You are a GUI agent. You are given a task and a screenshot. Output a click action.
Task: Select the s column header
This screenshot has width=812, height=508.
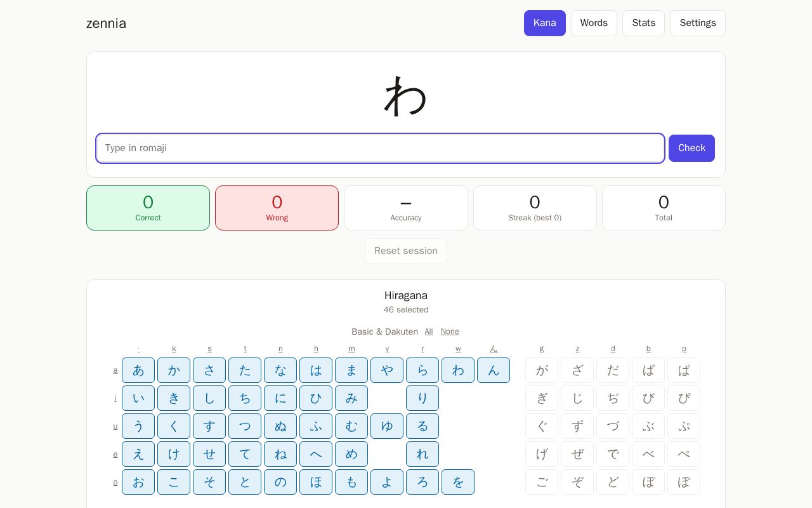tap(209, 349)
